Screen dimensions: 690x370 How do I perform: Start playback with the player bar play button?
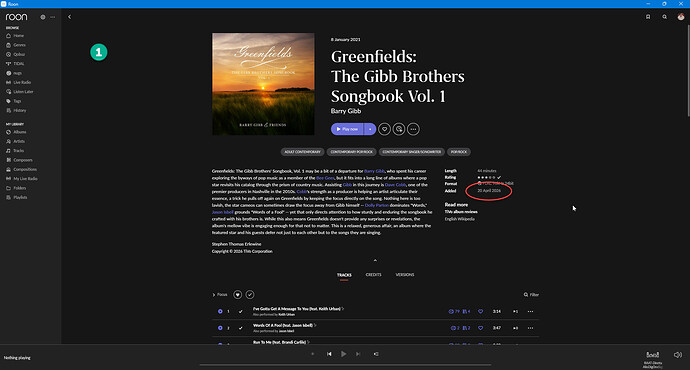pyautogui.click(x=344, y=354)
